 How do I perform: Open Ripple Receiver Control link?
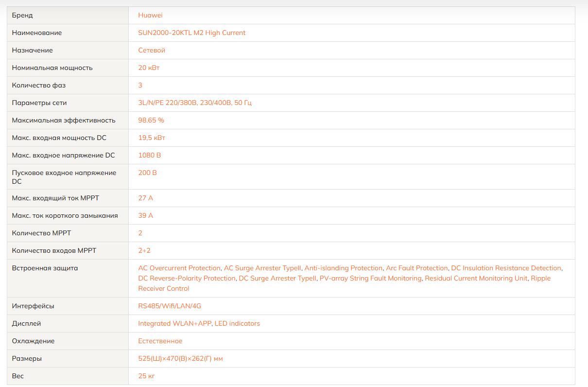(x=345, y=283)
